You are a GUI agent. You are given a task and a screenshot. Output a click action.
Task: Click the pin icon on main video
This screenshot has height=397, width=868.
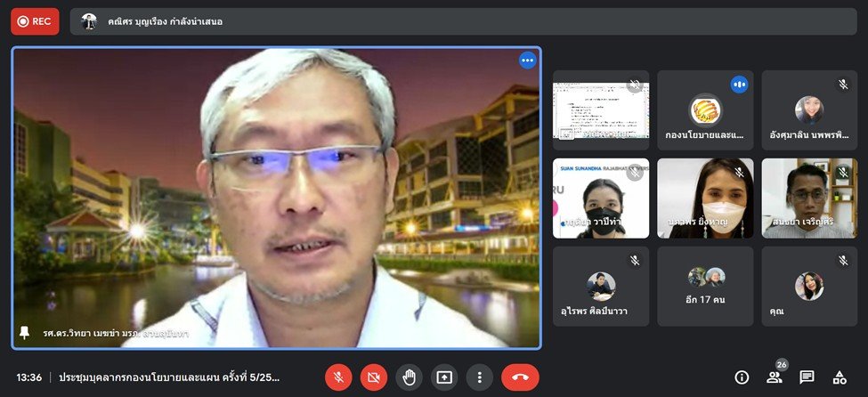tap(25, 333)
